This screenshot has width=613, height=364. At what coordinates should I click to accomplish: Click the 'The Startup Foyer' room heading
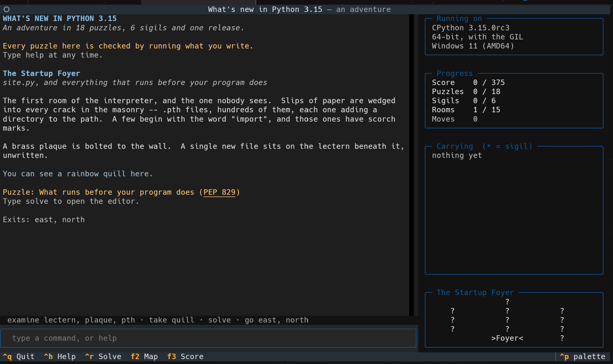41,73
